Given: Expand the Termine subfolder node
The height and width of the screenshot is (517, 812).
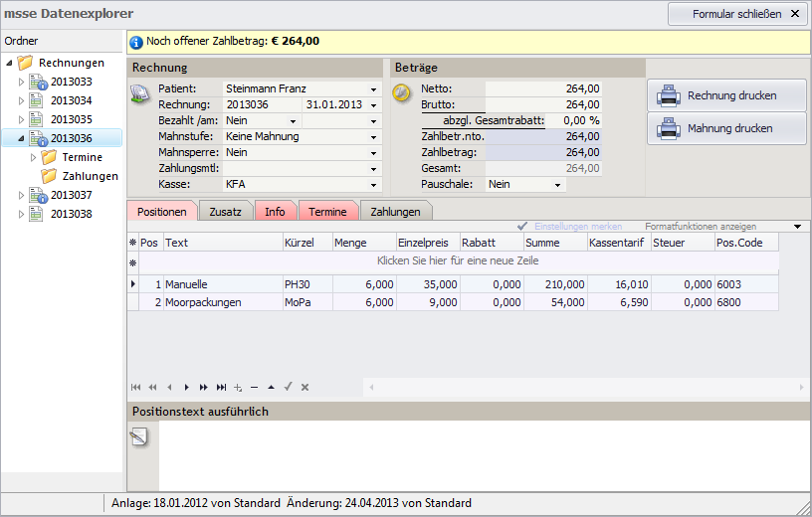Looking at the screenshot, I should tap(34, 157).
